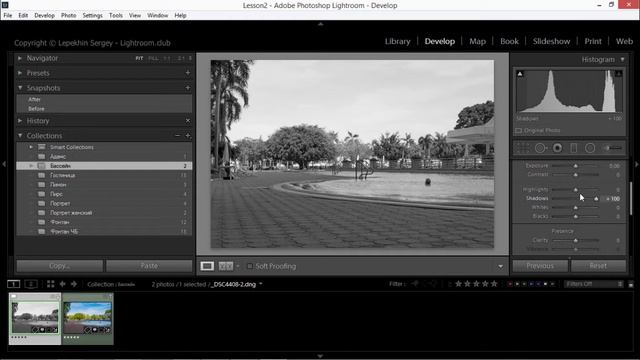Open the Library module
The image size is (640, 360).
click(398, 41)
